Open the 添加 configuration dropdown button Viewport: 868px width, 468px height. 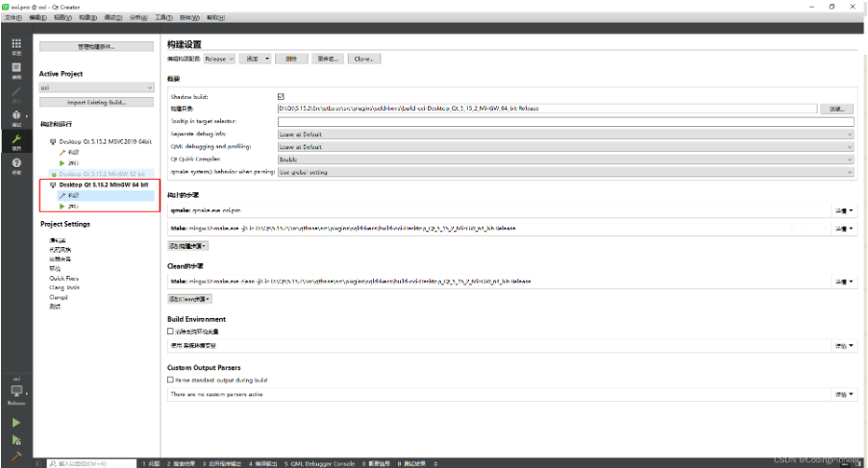(255, 59)
